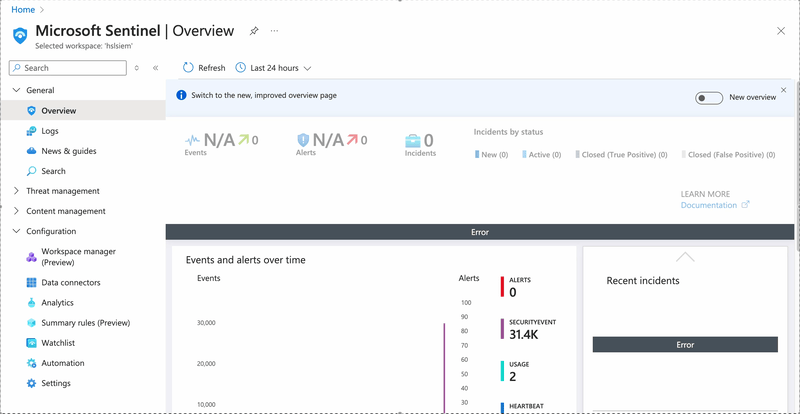The height and width of the screenshot is (414, 800).
Task: Collapse the Configuration section
Action: click(16, 231)
